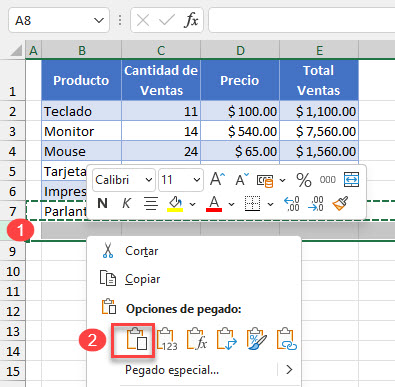Select column C header
395x387 pixels.
tap(161, 50)
